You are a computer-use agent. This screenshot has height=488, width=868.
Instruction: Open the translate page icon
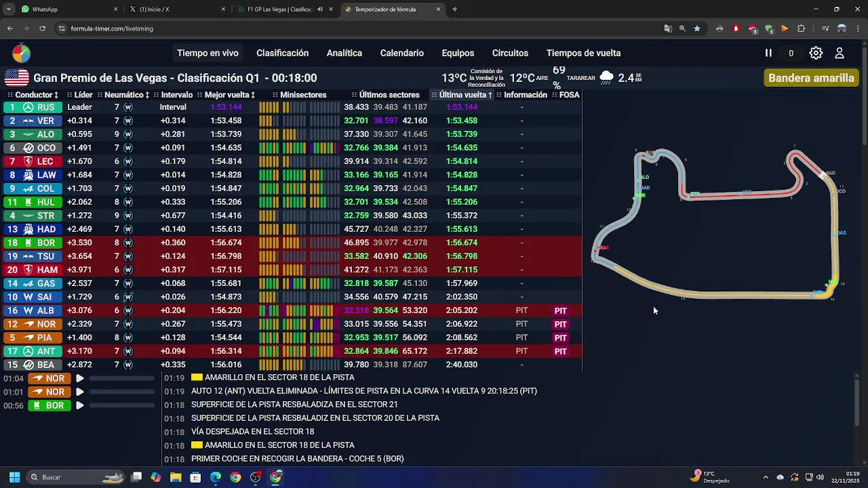[668, 28]
